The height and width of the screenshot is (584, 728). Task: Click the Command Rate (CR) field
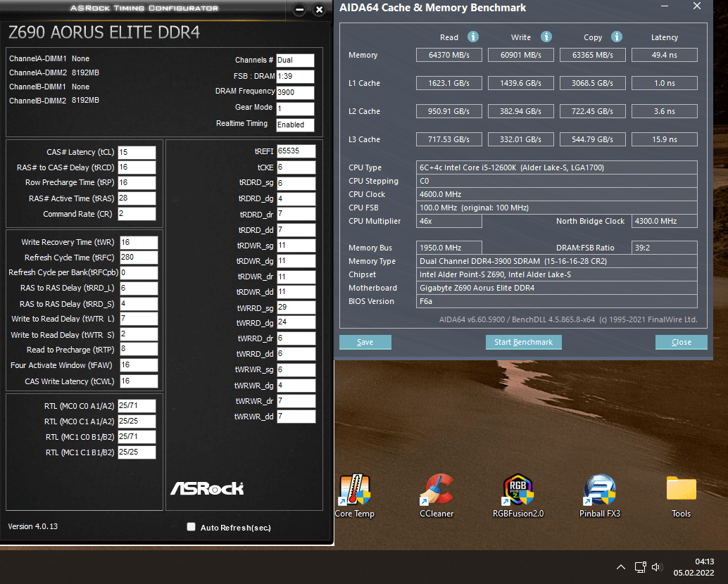coord(137,214)
